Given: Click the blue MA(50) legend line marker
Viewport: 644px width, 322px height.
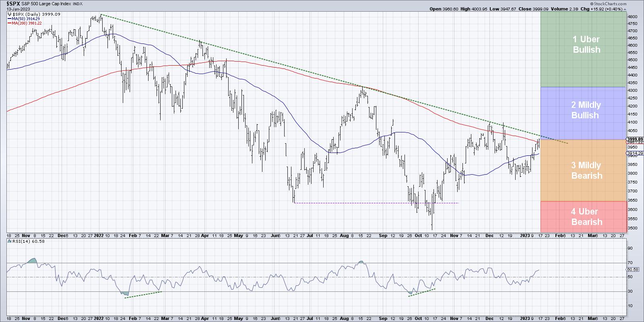Looking at the screenshot, I should click(x=9, y=19).
